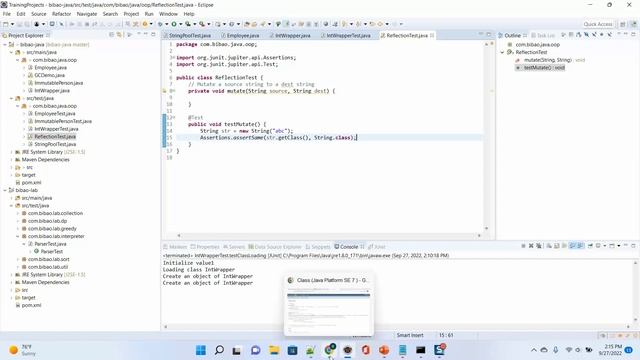The height and width of the screenshot is (360, 640).
Task: Click the New file icon in main toolbar
Action: (6, 24)
